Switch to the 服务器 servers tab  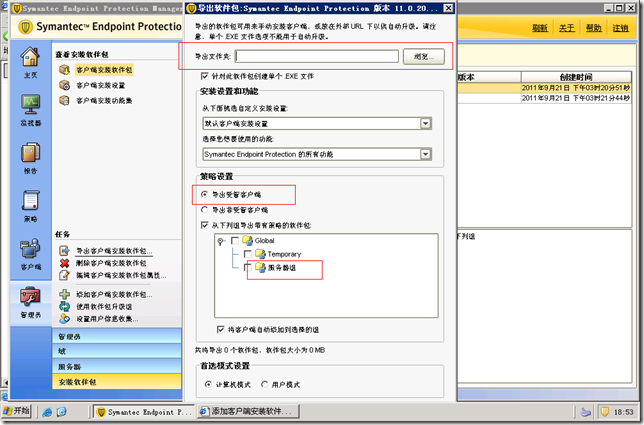117,366
